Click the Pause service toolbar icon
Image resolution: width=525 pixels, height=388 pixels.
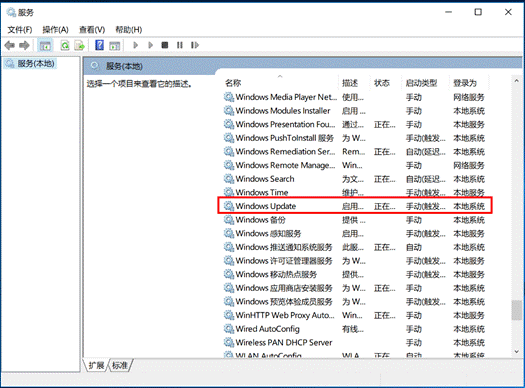(180, 45)
